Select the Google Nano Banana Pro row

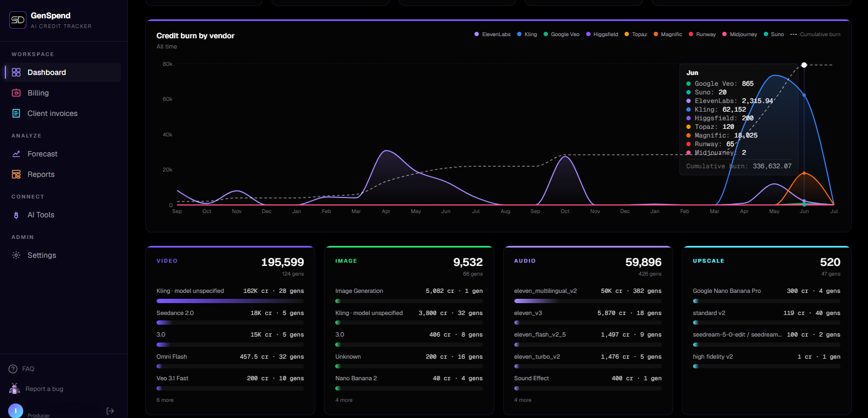click(x=767, y=294)
